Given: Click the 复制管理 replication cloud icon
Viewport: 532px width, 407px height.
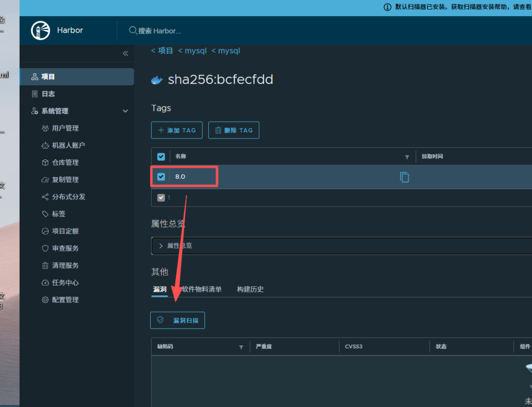Looking at the screenshot, I should pyautogui.click(x=45, y=179).
